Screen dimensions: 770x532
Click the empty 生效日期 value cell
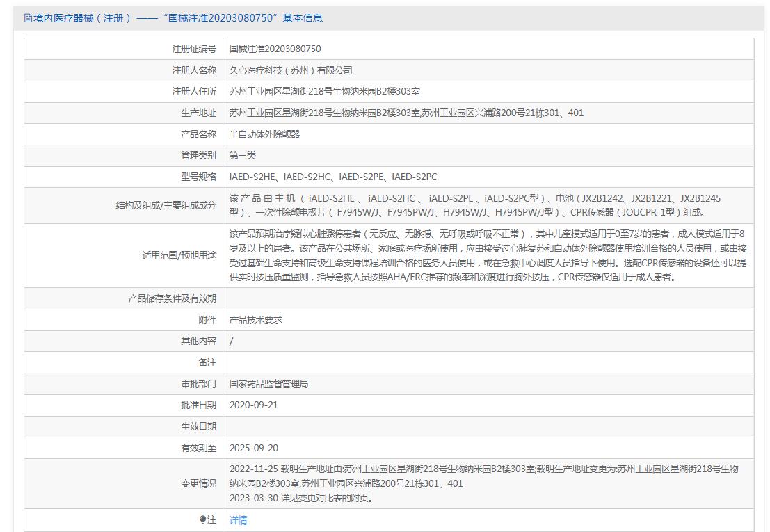pos(487,426)
